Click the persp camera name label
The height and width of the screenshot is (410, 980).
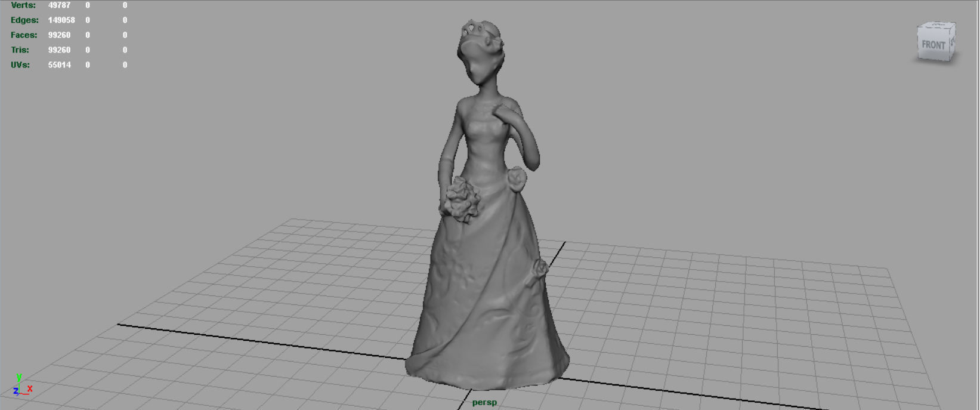[484, 402]
